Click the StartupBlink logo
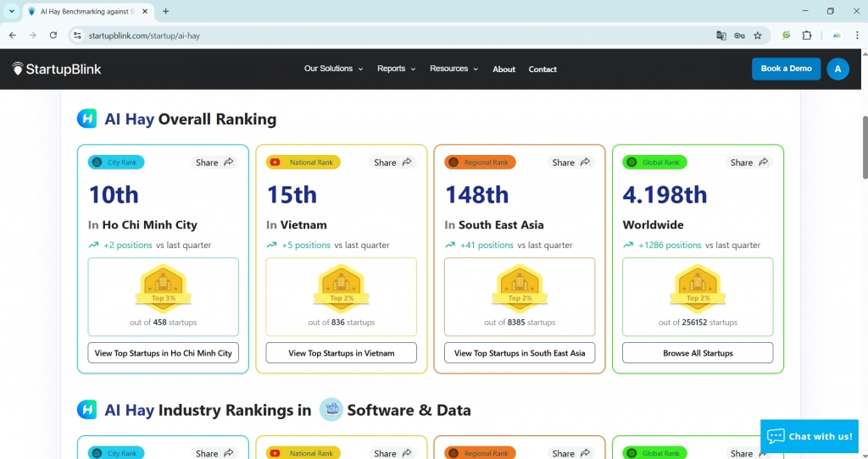Viewport: 868px width, 459px height. [x=57, y=69]
